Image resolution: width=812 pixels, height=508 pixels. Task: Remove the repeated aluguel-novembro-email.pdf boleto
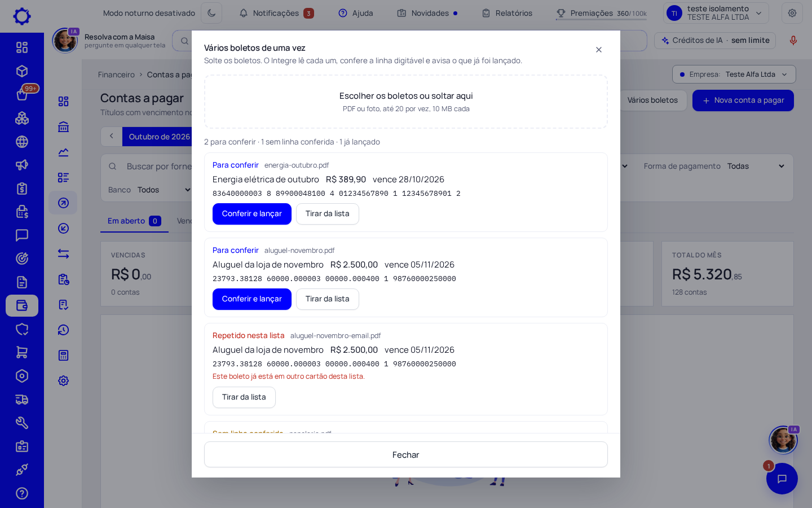(244, 397)
